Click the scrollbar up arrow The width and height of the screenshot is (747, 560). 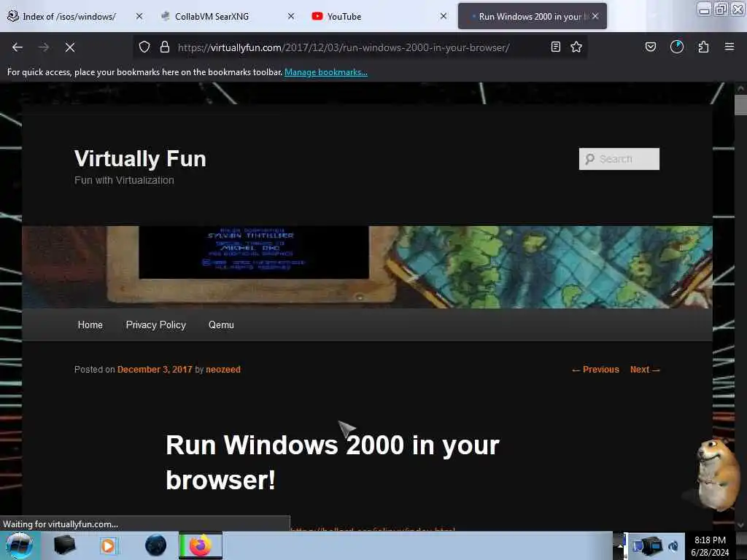tap(740, 88)
